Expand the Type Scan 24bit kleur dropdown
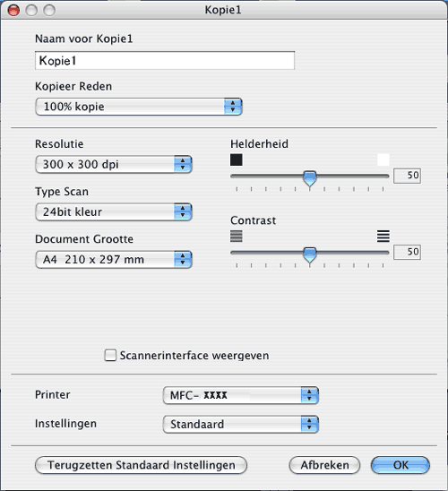 [114, 212]
